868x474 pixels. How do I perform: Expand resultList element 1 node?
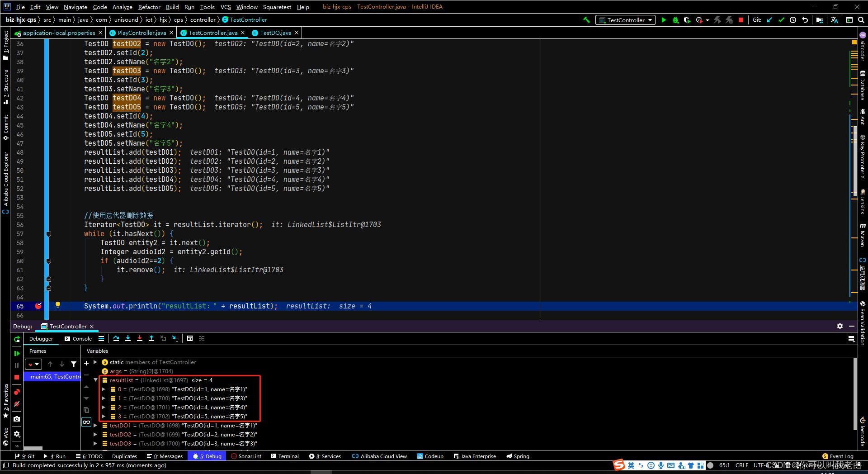104,398
